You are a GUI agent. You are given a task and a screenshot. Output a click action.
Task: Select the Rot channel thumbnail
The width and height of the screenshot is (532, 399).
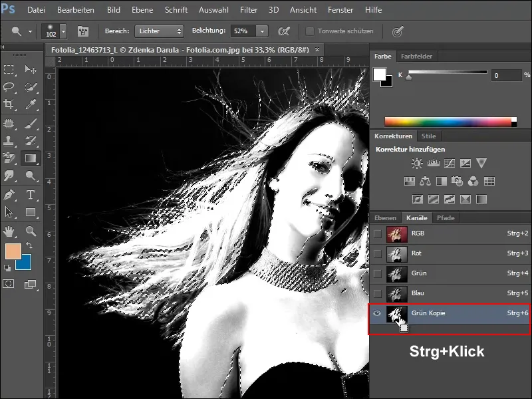coord(396,254)
